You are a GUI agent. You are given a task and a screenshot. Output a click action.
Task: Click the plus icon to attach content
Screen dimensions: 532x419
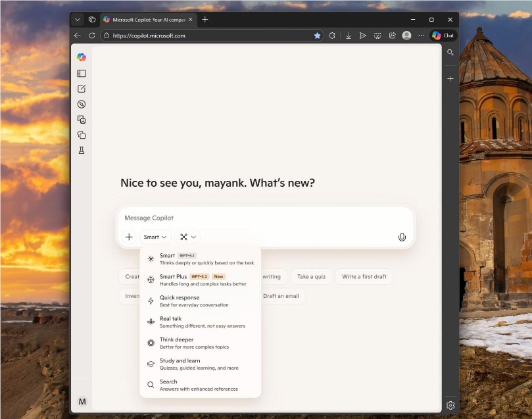click(129, 237)
